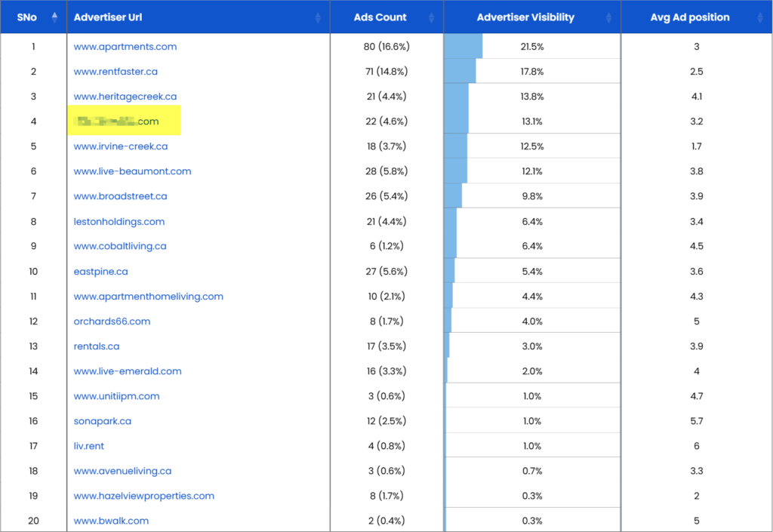Click the Ads Count column header
The image size is (773, 532).
(386, 17)
